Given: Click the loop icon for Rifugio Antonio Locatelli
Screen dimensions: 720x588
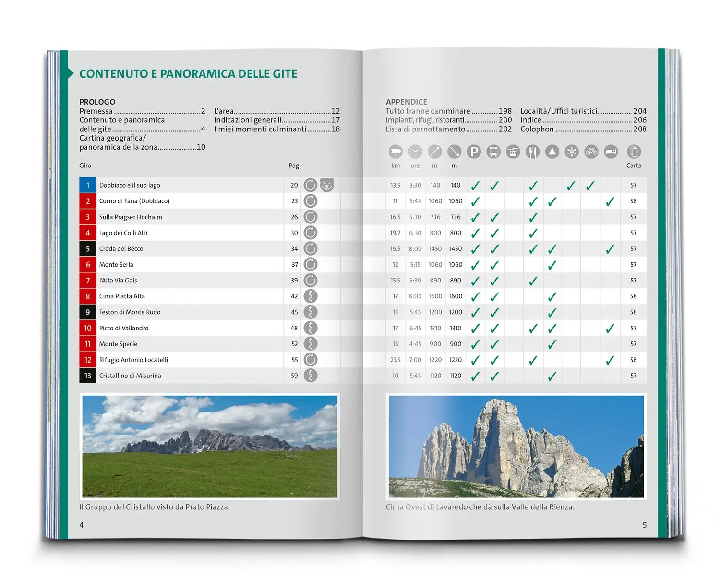Looking at the screenshot, I should [311, 360].
